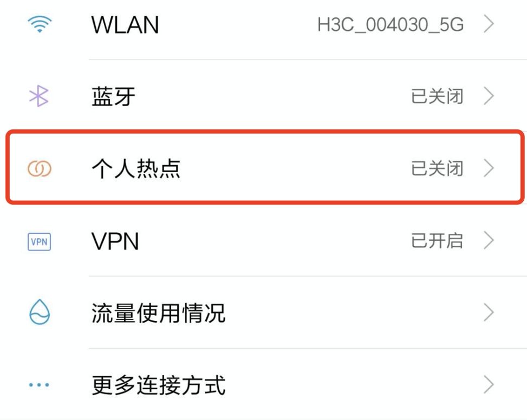The image size is (527, 420).
Task: Open 流量使用情况 text label
Action: point(158,313)
